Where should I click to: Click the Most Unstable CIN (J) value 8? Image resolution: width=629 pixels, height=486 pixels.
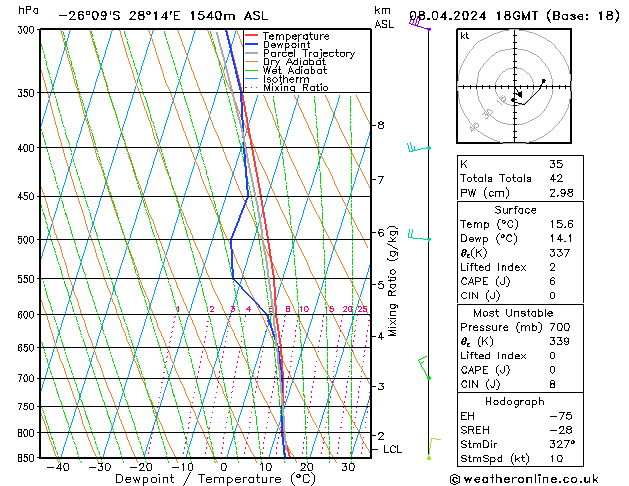pyautogui.click(x=552, y=384)
